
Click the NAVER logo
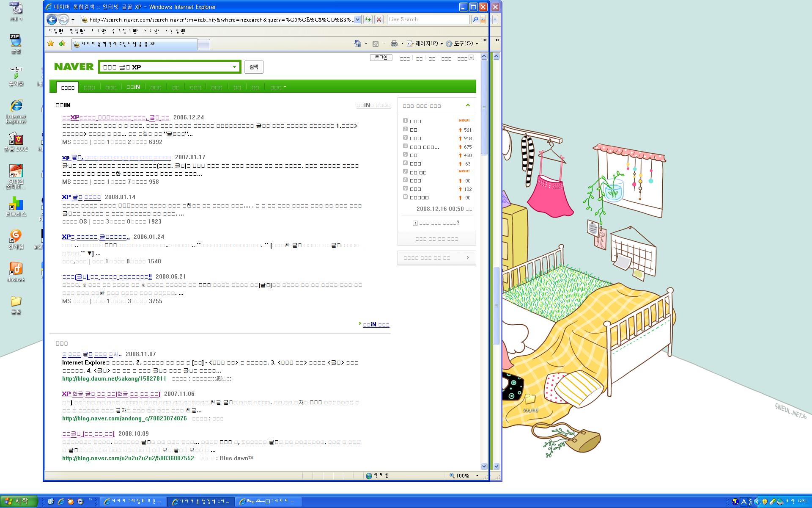[x=74, y=66]
